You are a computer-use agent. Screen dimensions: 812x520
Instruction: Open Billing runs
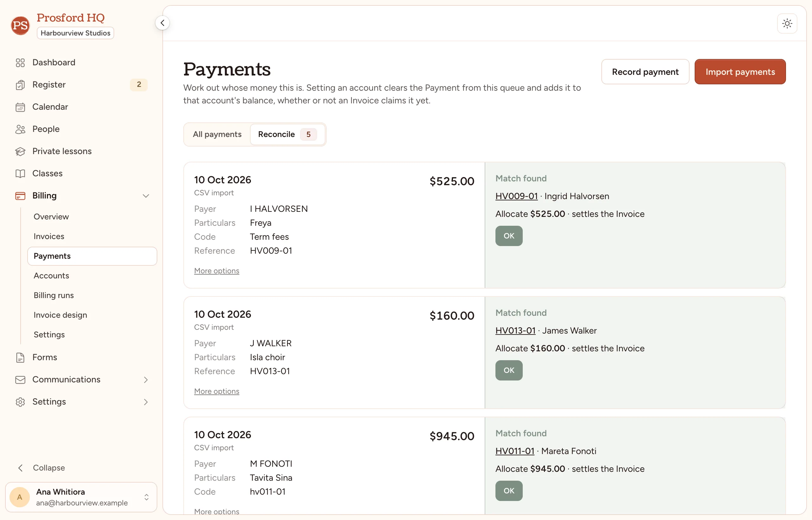pyautogui.click(x=54, y=295)
